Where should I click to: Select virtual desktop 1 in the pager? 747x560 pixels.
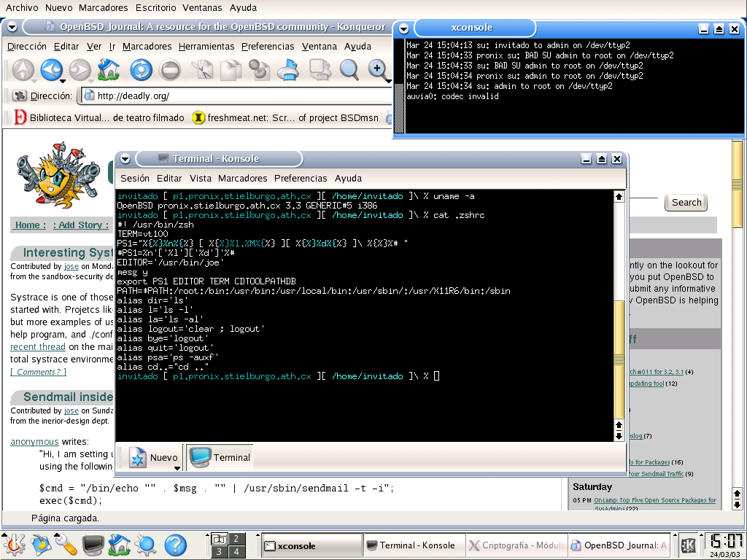[x=219, y=539]
